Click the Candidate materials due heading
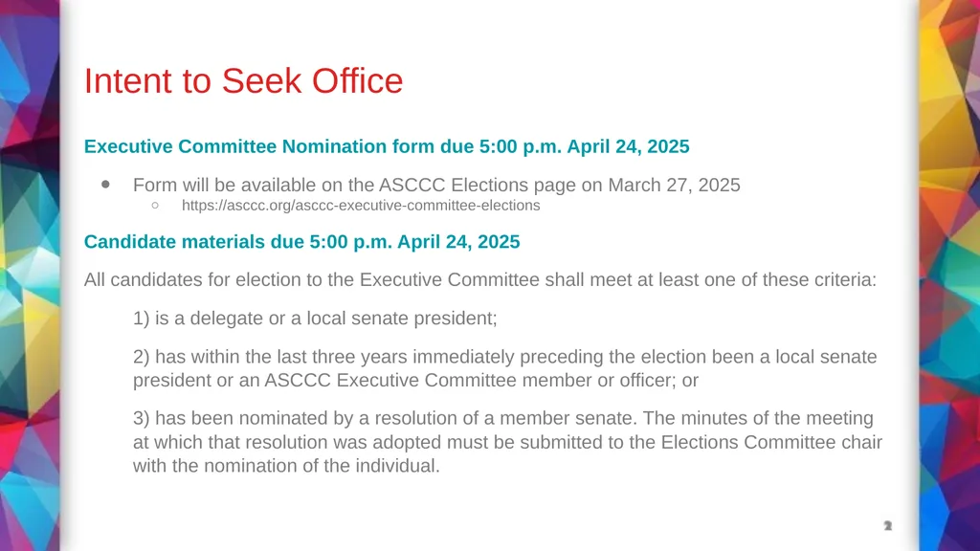Image resolution: width=980 pixels, height=551 pixels. tap(301, 242)
